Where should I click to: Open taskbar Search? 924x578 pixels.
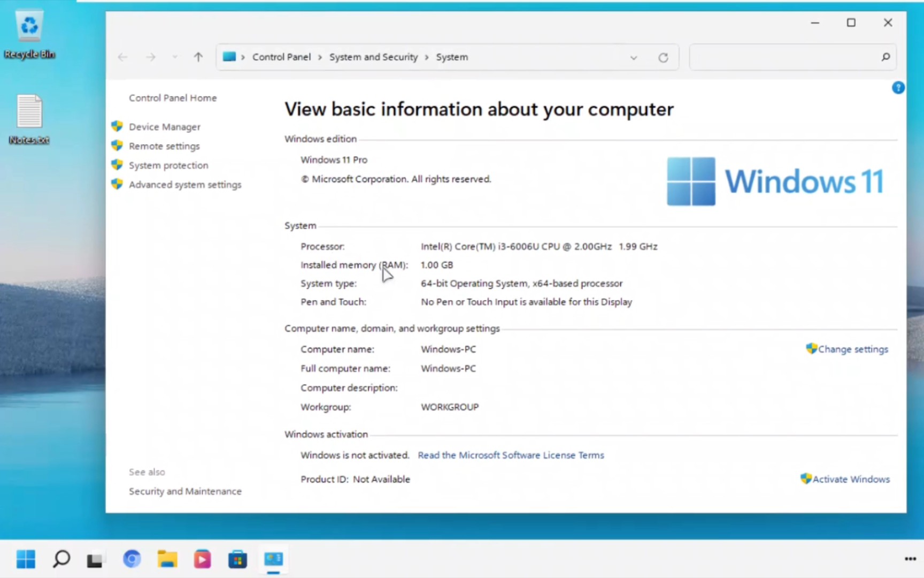(x=61, y=559)
